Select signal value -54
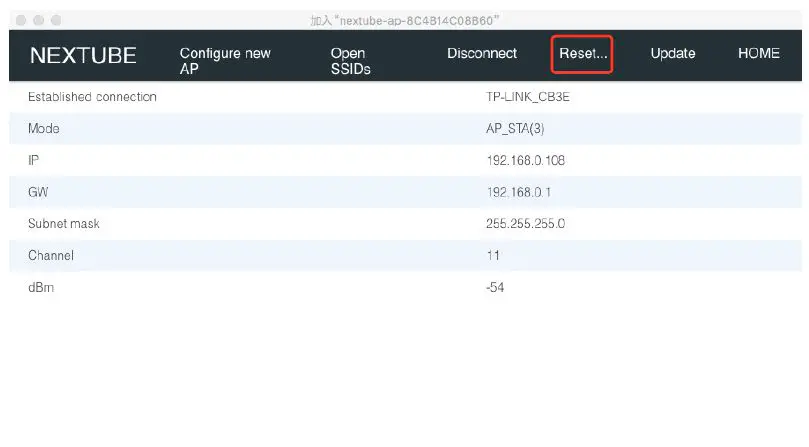Viewport: 809px width, 447px height. [495, 288]
